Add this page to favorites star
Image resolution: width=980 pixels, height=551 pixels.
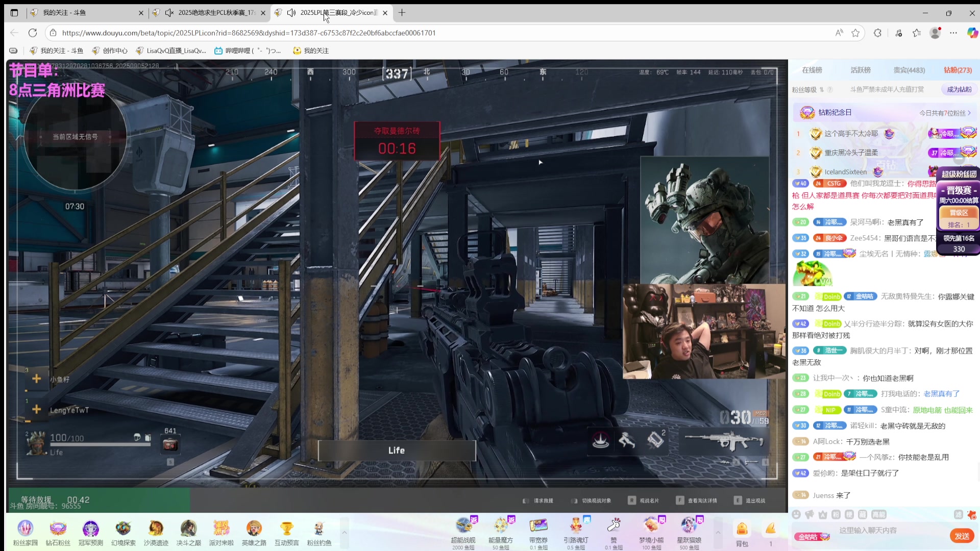[855, 33]
